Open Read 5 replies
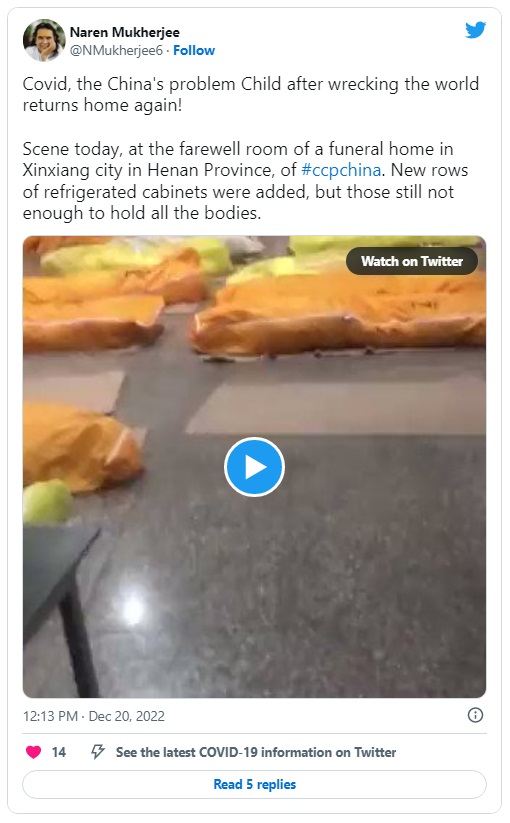Image resolution: width=510 pixels, height=823 pixels. (x=254, y=784)
